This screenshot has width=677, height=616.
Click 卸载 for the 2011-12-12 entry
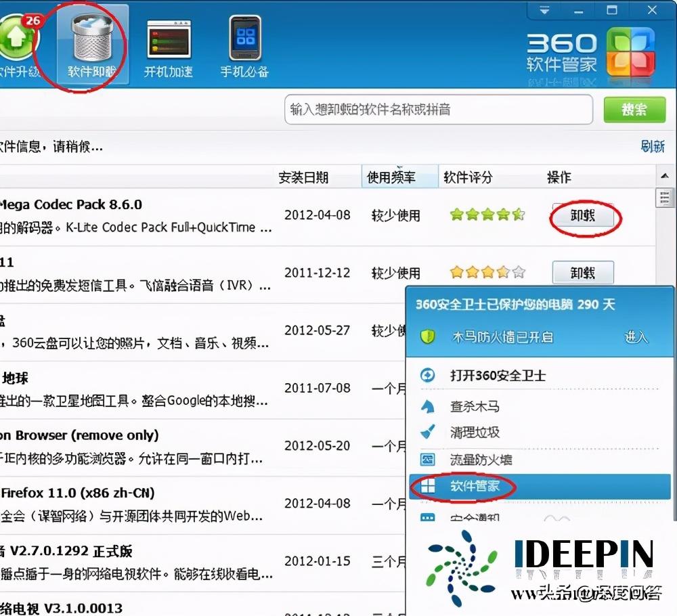(x=583, y=272)
